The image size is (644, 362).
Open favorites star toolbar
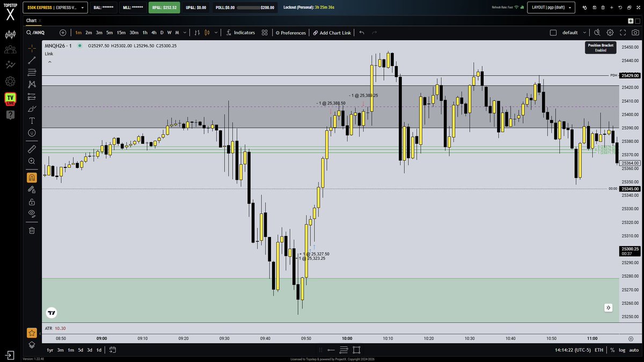pos(32,333)
